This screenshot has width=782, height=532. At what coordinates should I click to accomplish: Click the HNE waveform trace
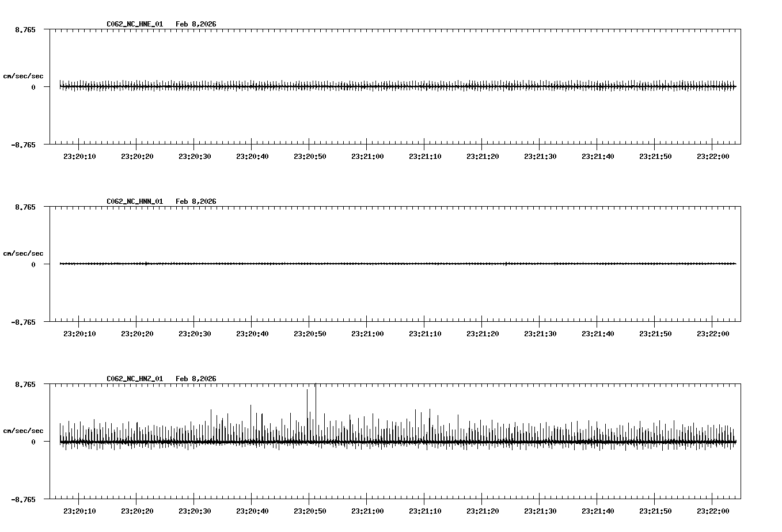(x=346, y=86)
